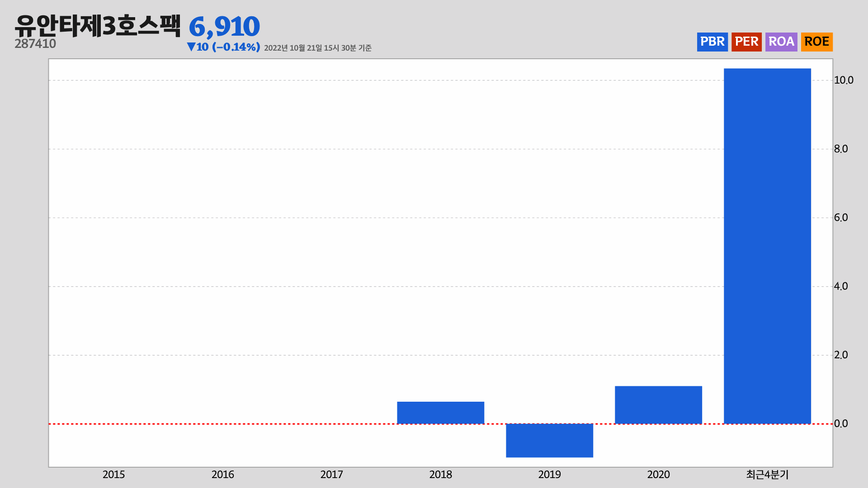This screenshot has height=488, width=868.
Task: Click the y-axis value 8.0
Action: point(841,149)
